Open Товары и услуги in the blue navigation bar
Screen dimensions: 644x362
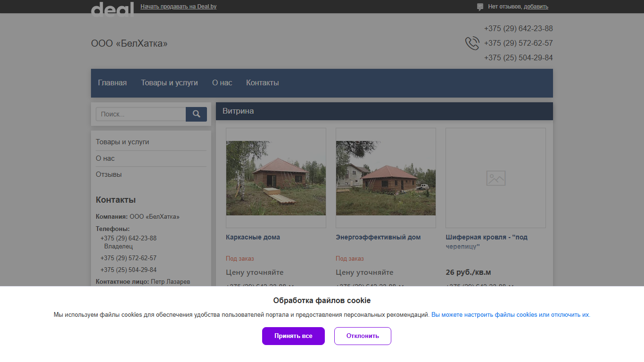(x=169, y=83)
